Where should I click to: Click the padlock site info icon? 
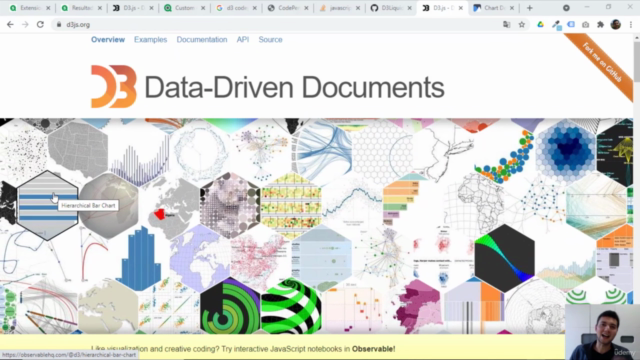pos(59,24)
